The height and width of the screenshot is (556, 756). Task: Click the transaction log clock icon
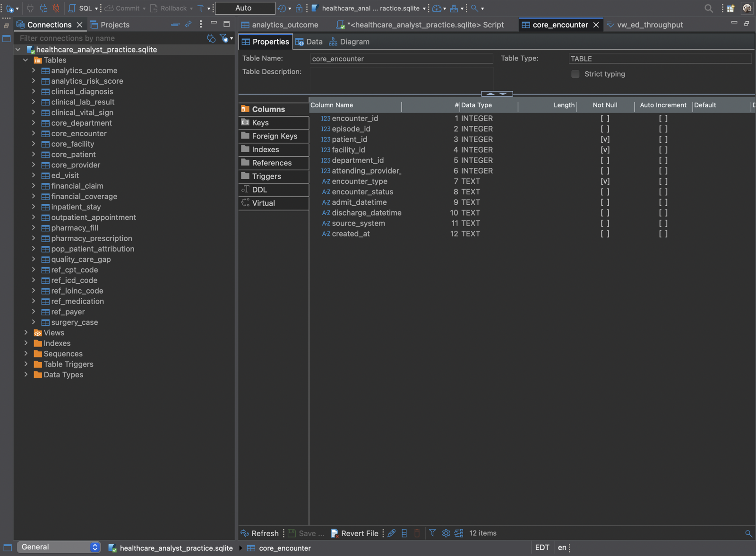(x=282, y=9)
